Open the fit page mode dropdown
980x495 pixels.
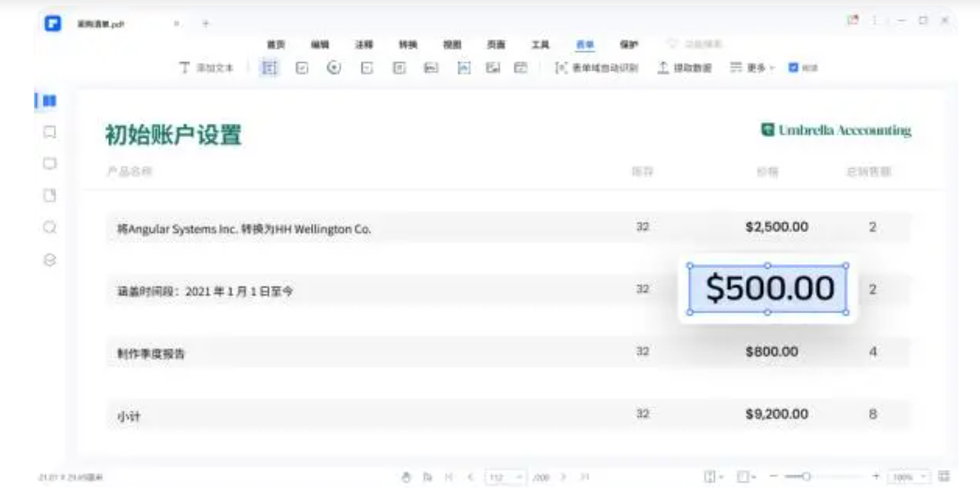[x=714, y=477]
